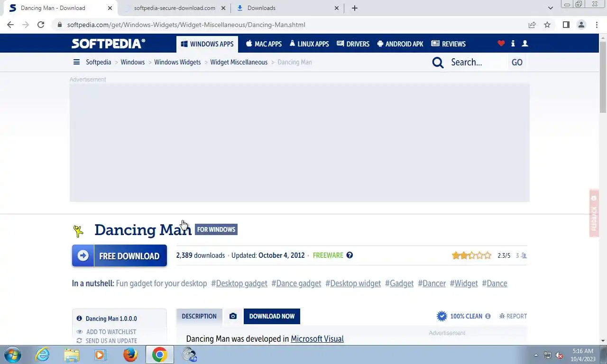The width and height of the screenshot is (607, 364).
Task: Click the Widget Miscellaneous breadcrumb link
Action: tap(239, 62)
